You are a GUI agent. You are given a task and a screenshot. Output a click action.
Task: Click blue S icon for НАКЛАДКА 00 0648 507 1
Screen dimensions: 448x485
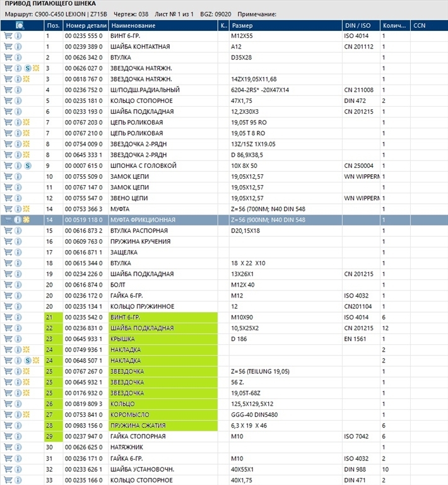coord(28,361)
